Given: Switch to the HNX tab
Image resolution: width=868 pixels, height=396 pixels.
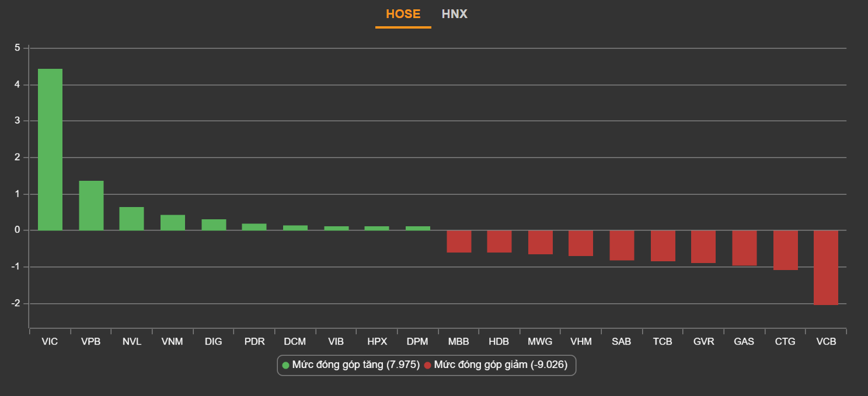Looking at the screenshot, I should [x=454, y=14].
